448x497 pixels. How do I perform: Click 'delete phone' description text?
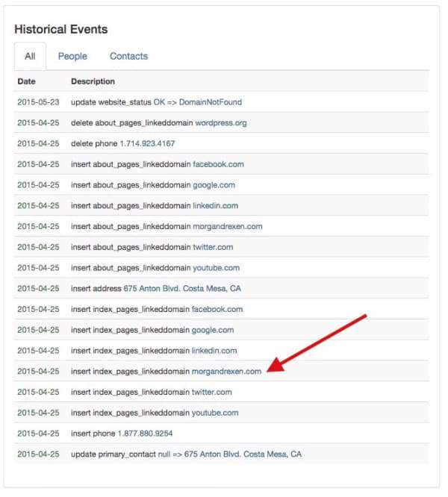pos(94,143)
